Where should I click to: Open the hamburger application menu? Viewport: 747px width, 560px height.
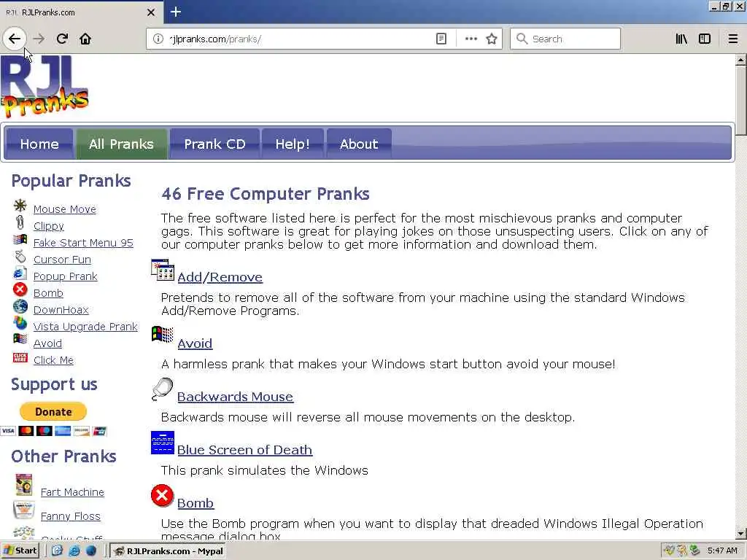(733, 39)
